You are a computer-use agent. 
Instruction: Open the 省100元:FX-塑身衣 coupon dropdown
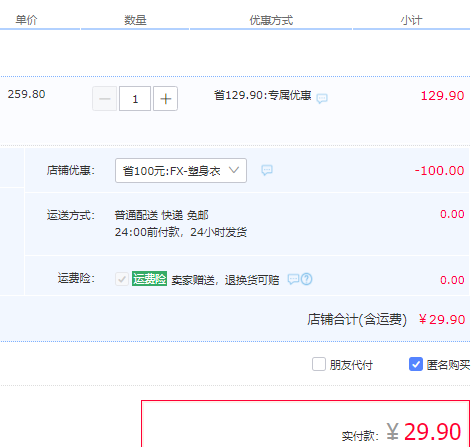tap(181, 171)
